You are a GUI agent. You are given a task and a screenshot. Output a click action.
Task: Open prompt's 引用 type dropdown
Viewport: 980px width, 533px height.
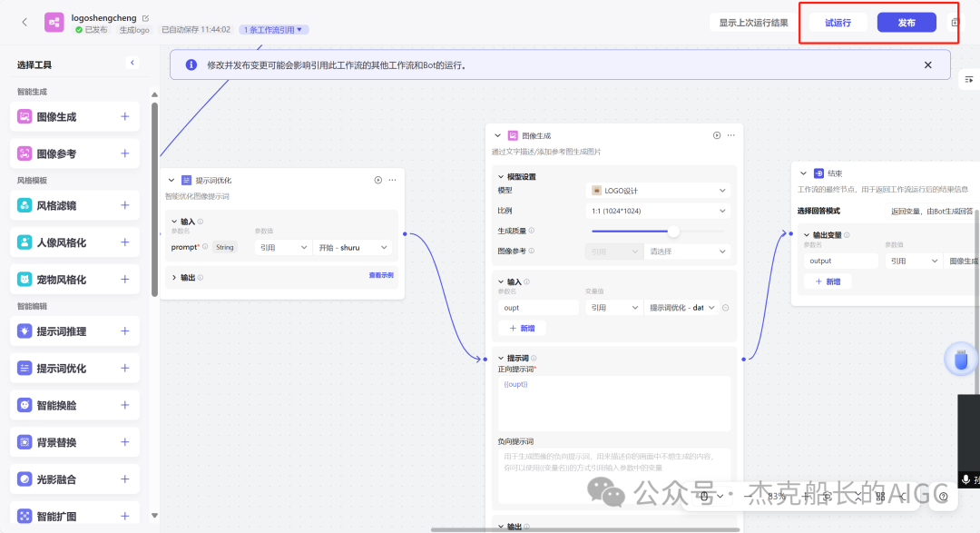pyautogui.click(x=283, y=248)
